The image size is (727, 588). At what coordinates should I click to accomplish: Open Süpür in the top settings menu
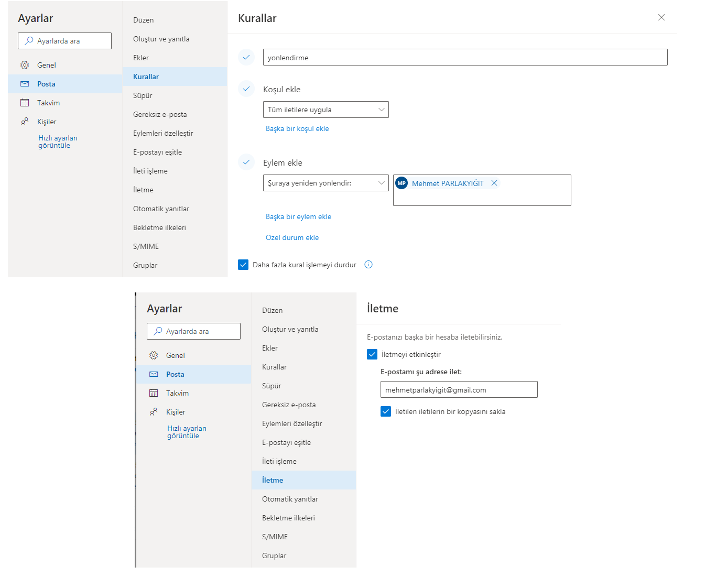tap(175, 95)
